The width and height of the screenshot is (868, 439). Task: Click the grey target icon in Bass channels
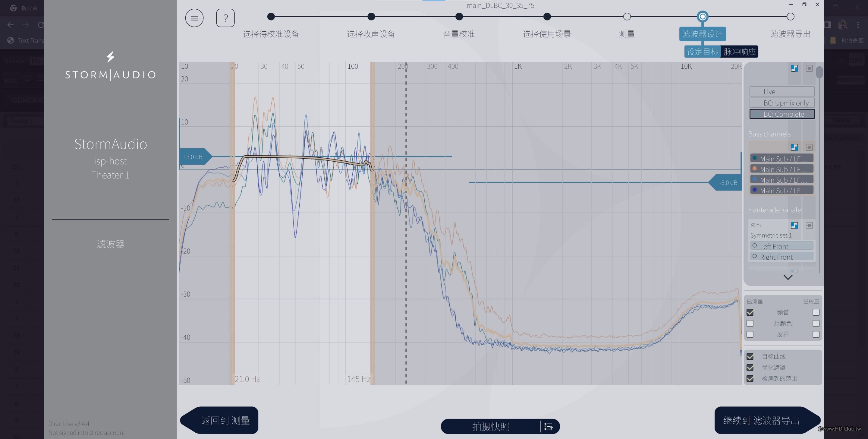coord(809,147)
